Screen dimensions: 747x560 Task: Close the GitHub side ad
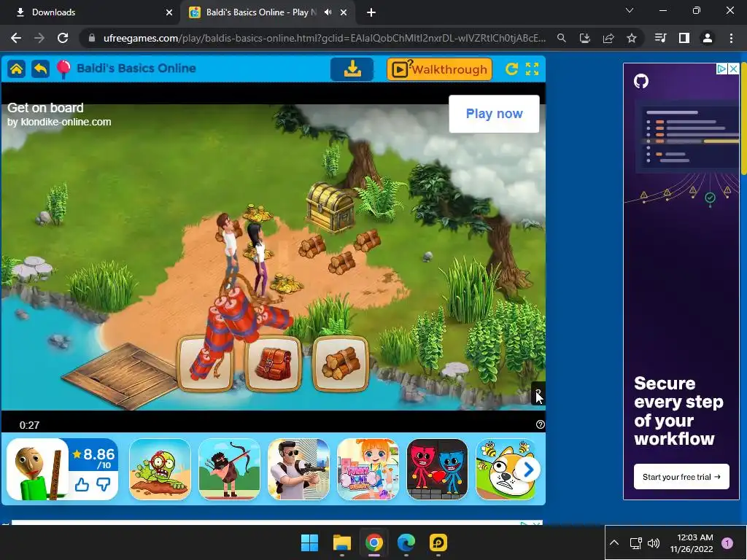(734, 69)
